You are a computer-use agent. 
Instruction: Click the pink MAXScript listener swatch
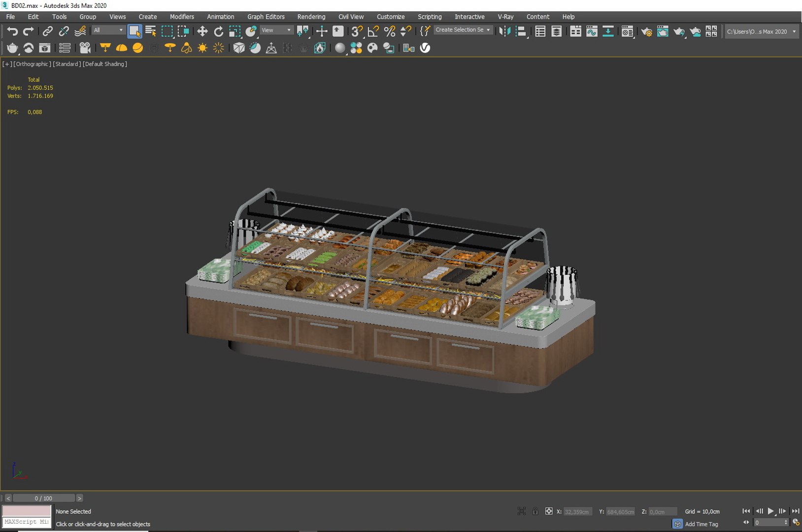[27, 510]
